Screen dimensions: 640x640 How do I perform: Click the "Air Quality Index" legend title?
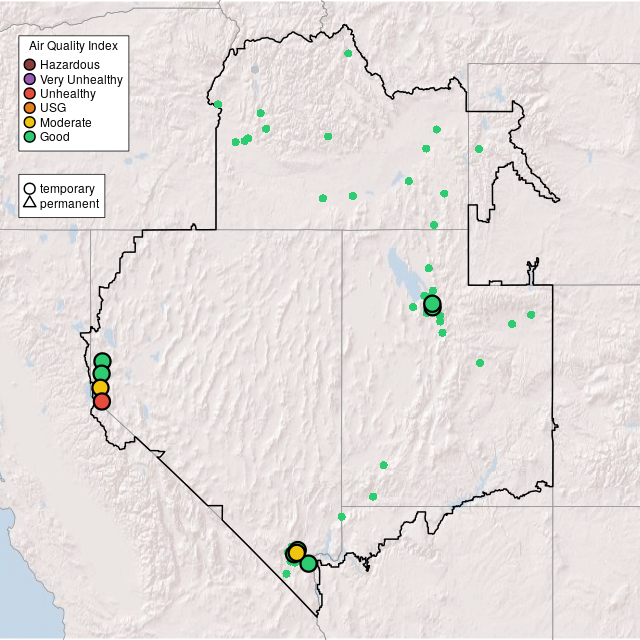coord(73,46)
